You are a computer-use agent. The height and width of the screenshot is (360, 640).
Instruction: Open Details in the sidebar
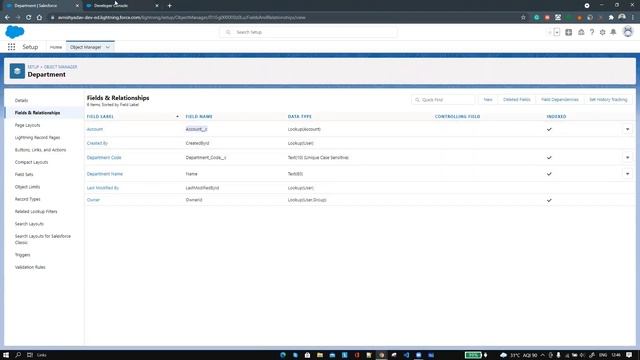point(21,100)
